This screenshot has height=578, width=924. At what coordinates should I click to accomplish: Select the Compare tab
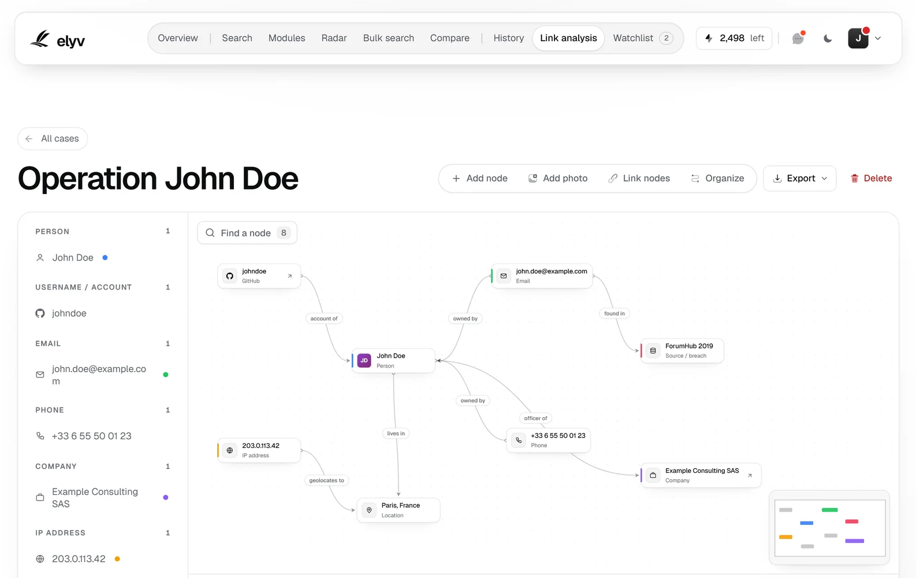(x=450, y=38)
